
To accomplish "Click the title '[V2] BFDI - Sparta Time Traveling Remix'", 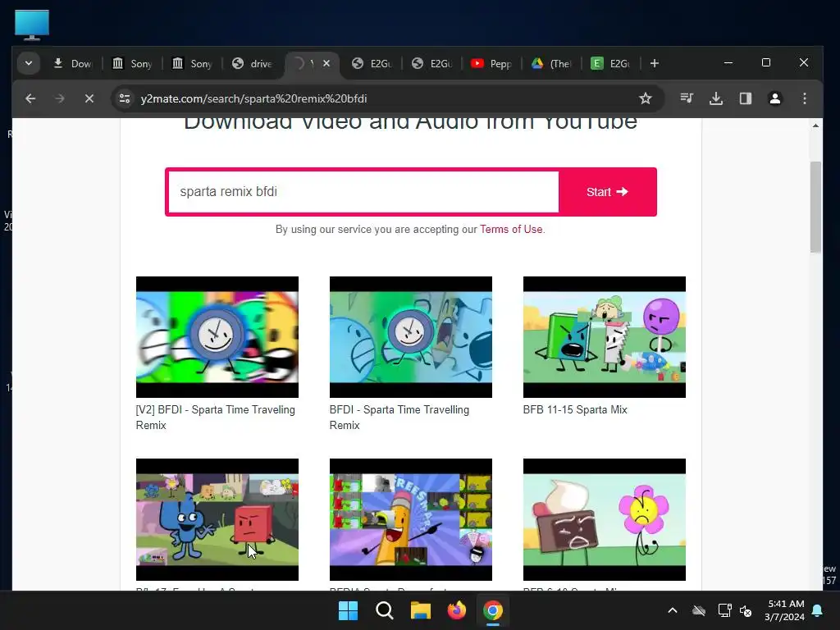I will pos(216,418).
